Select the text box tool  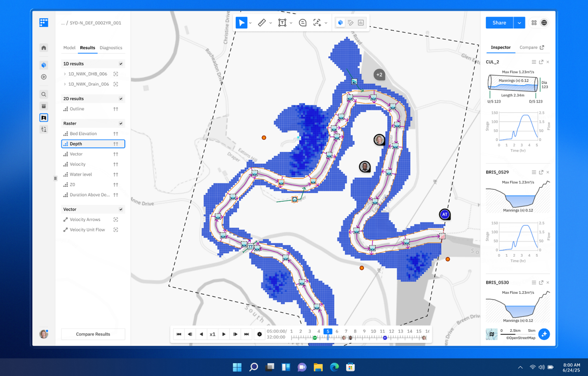[x=282, y=23]
